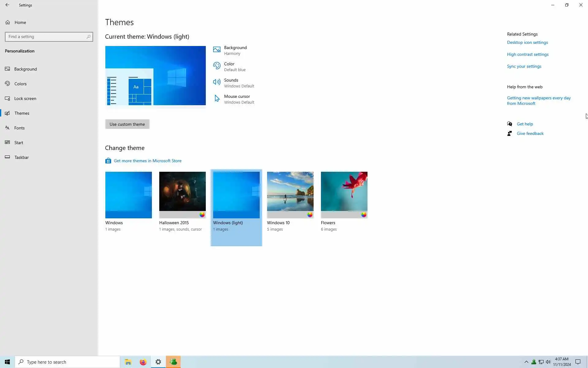Open Firefox from the taskbar
The height and width of the screenshot is (368, 588).
pyautogui.click(x=143, y=362)
